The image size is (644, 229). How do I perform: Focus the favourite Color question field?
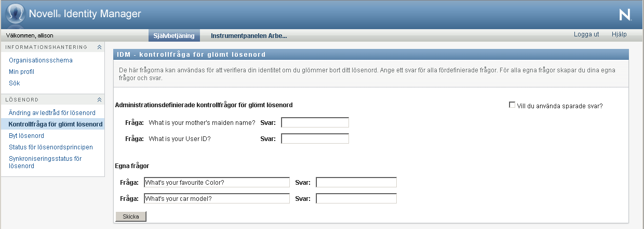217,183
